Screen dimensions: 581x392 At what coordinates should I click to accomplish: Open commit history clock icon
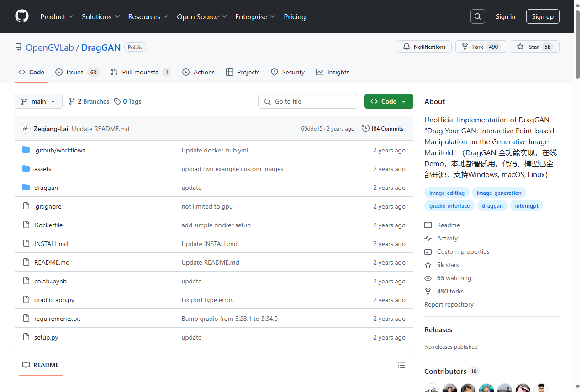(x=365, y=129)
